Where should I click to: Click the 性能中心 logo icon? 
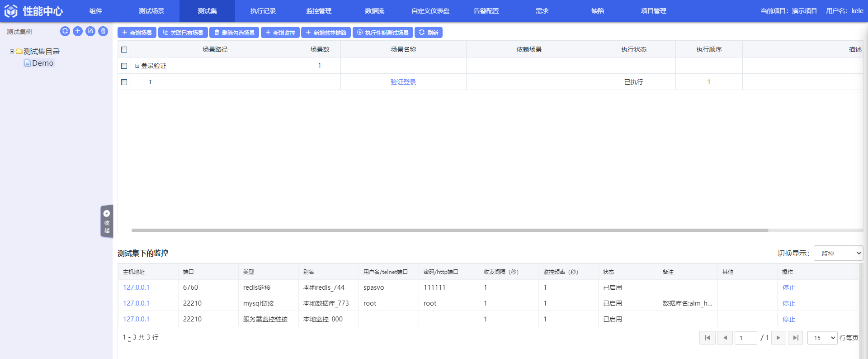(x=11, y=11)
